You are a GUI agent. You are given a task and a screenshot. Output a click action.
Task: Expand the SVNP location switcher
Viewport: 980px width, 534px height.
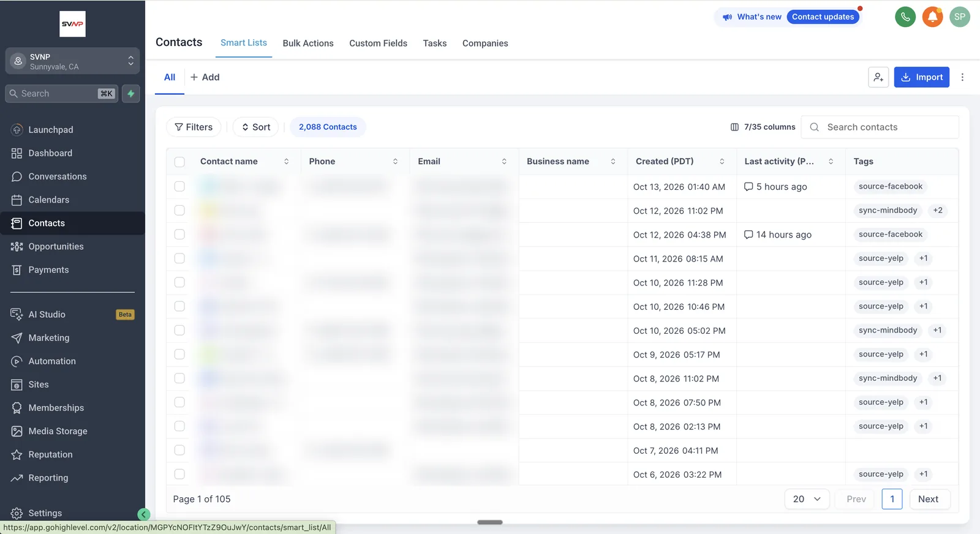(72, 61)
